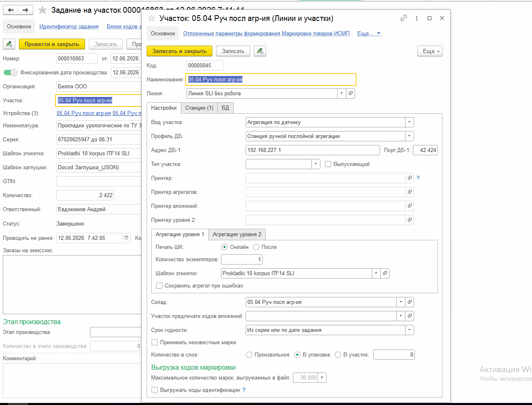Select the После print option
Viewport: 532px width, 405px height.
pos(256,247)
